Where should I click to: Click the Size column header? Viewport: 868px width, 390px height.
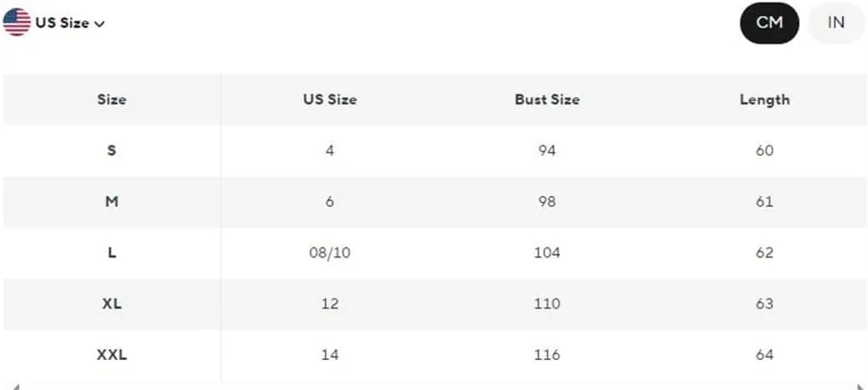coord(112,99)
